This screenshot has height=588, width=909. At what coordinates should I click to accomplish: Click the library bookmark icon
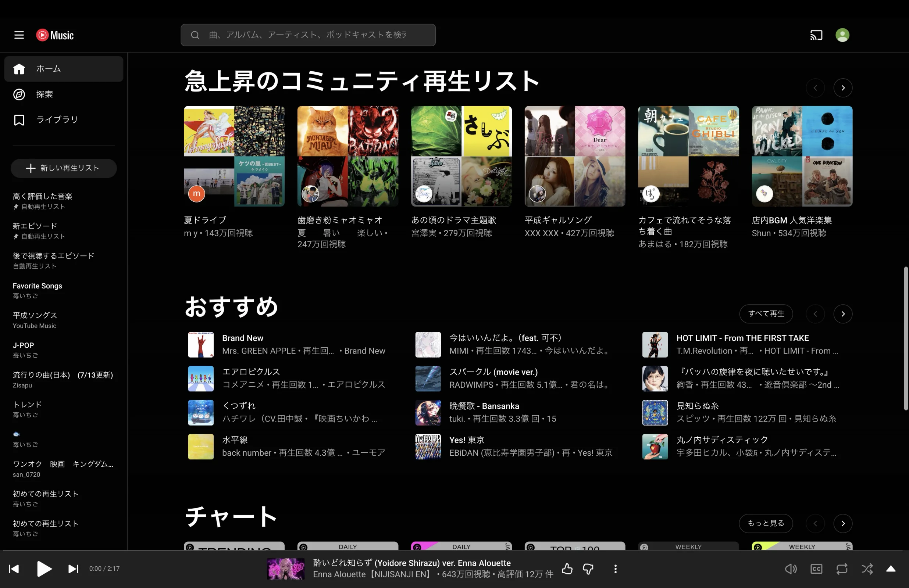(19, 120)
